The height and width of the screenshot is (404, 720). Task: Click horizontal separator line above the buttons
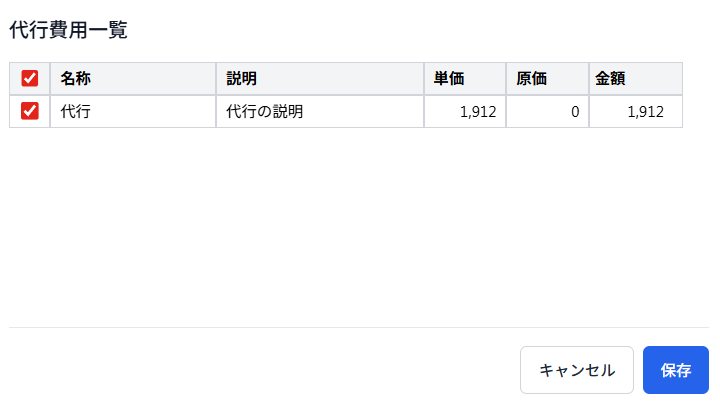click(359, 327)
